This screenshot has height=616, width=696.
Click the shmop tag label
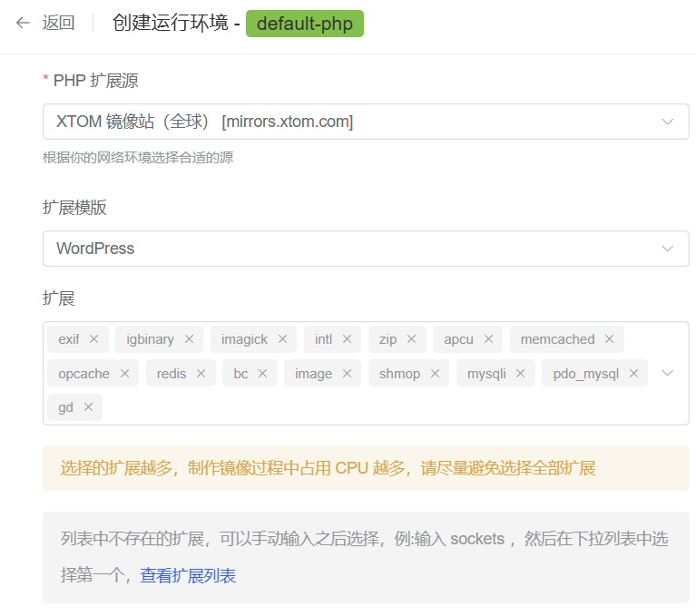(399, 374)
